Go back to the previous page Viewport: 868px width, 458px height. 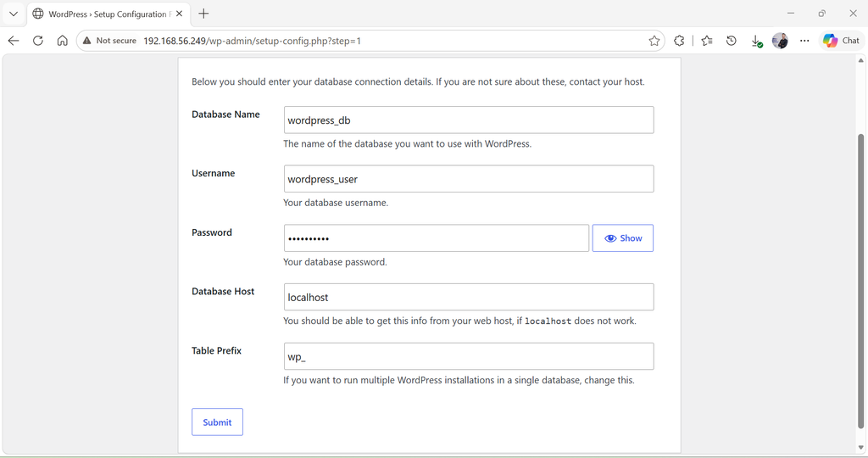click(x=14, y=41)
